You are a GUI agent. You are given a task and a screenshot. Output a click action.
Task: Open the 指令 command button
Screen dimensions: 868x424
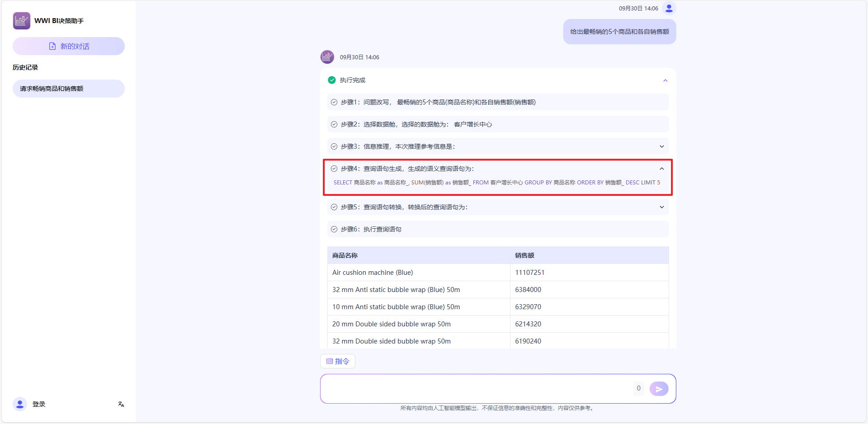tap(338, 361)
